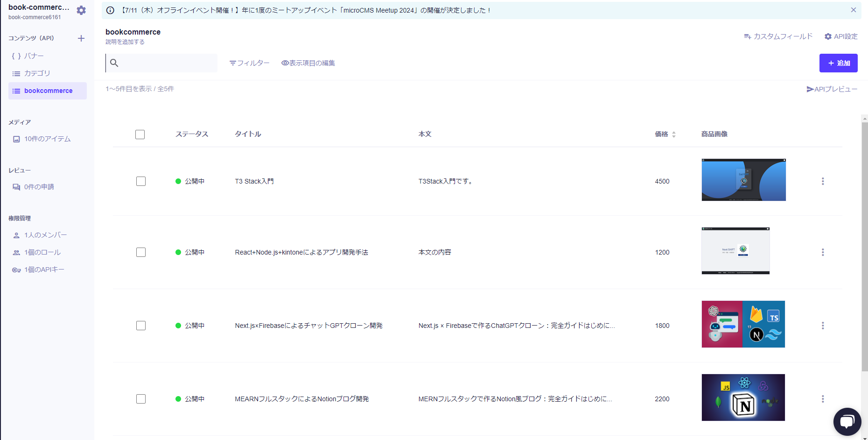
Task: Open the kebab menu for React+Node.js row
Action: pos(823,252)
